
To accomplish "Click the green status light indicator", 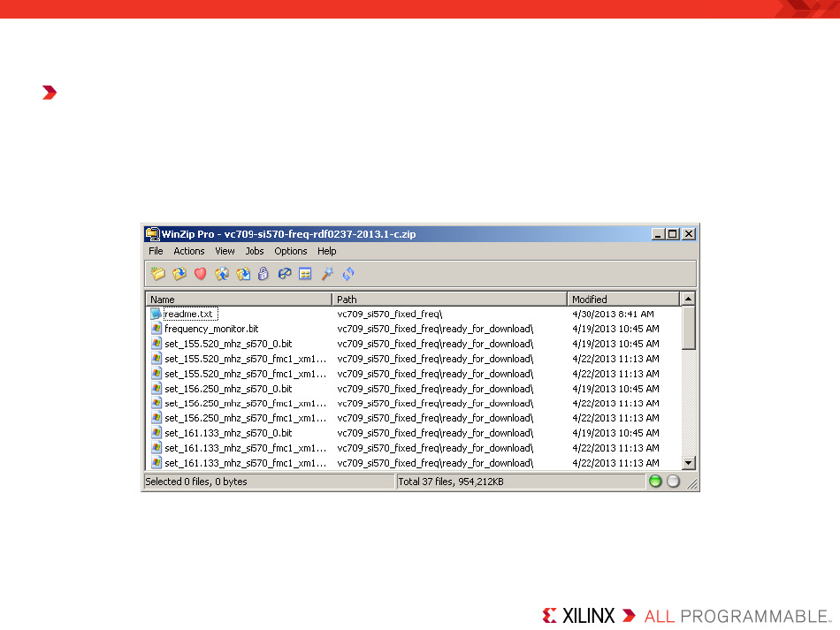I will [x=655, y=482].
